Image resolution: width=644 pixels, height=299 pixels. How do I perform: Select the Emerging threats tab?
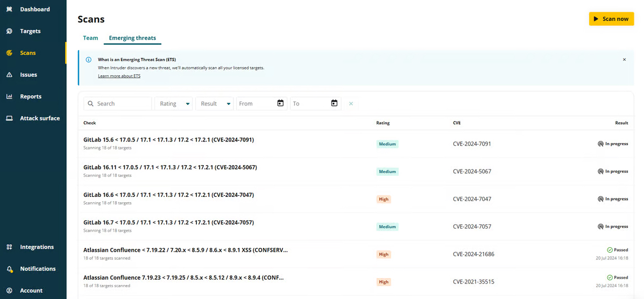pos(132,38)
